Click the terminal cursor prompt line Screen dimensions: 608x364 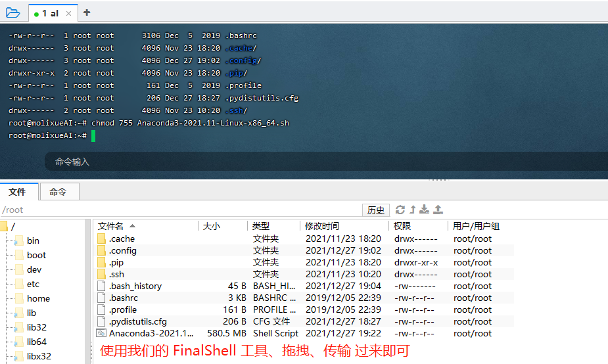(52, 135)
